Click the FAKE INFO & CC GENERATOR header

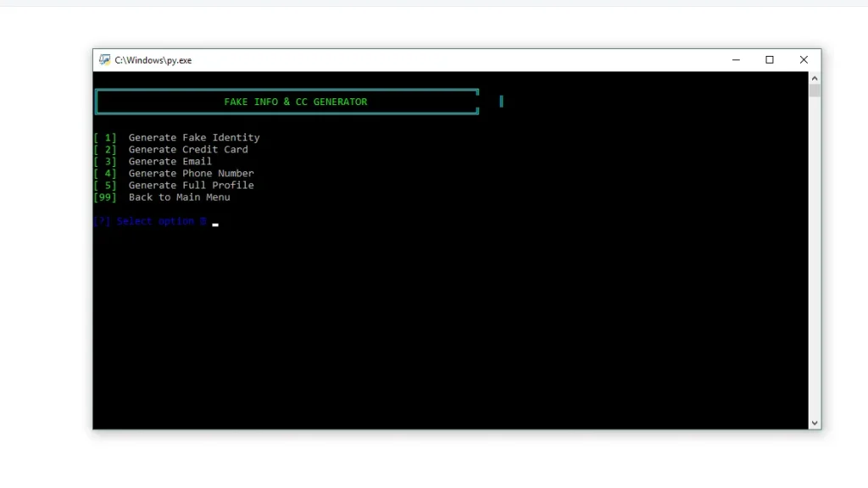coord(295,101)
